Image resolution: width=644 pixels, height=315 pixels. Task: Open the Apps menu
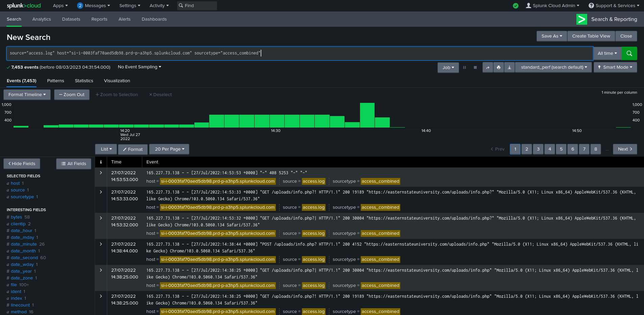(x=60, y=6)
